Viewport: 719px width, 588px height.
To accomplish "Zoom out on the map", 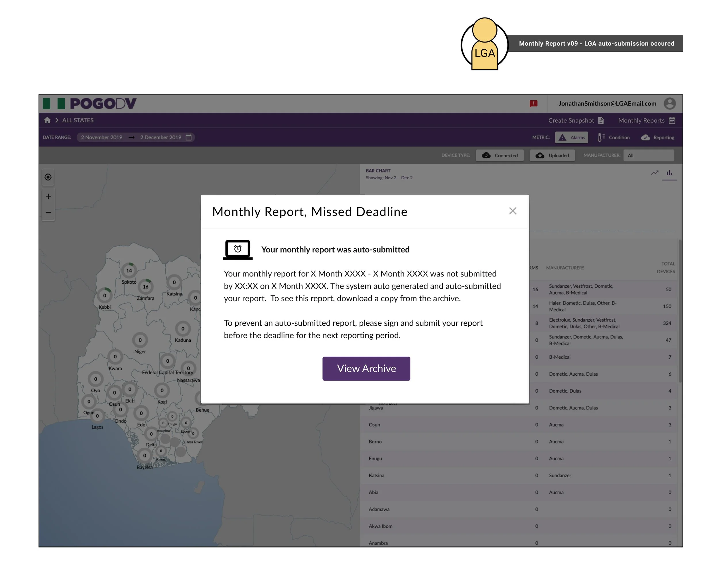I will pyautogui.click(x=48, y=213).
